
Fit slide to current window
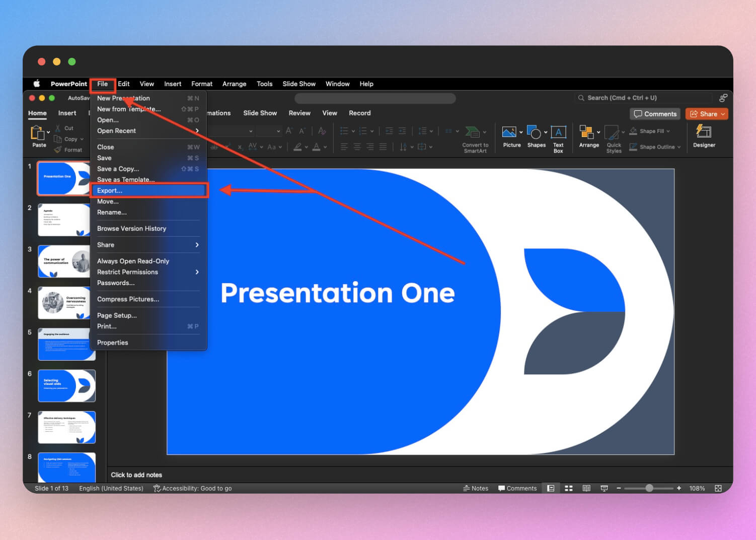[718, 488]
